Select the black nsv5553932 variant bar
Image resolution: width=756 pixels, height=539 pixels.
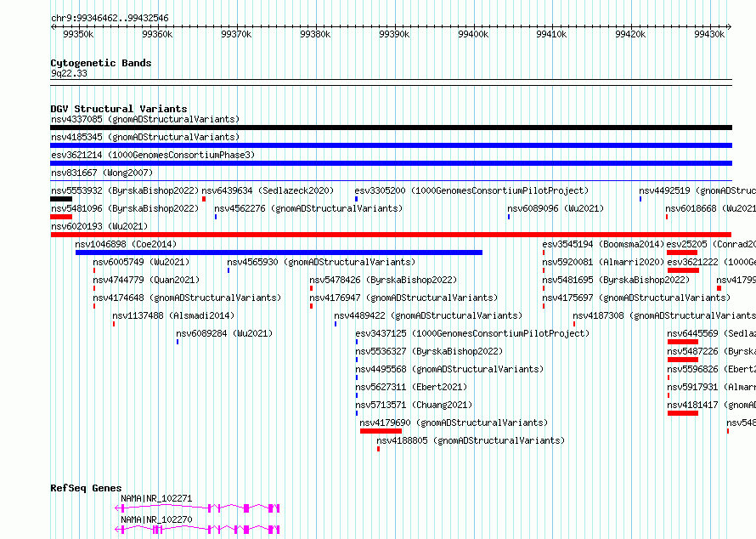point(61,199)
